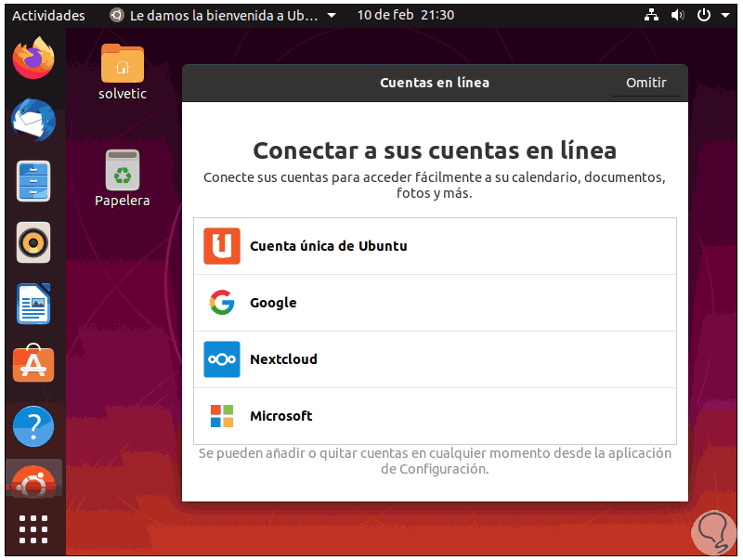Open Firefox from the dock
Image resolution: width=743 pixels, height=560 pixels.
point(33,59)
